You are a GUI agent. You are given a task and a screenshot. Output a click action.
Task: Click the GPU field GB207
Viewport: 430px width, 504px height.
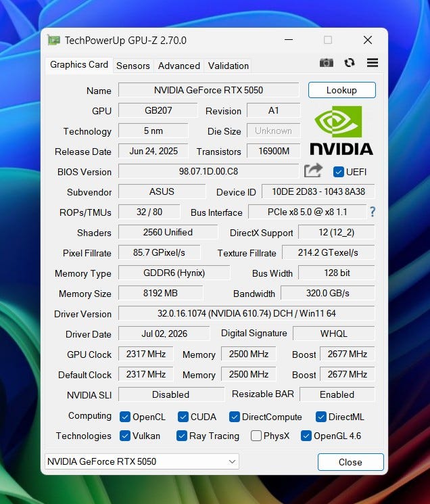158,110
